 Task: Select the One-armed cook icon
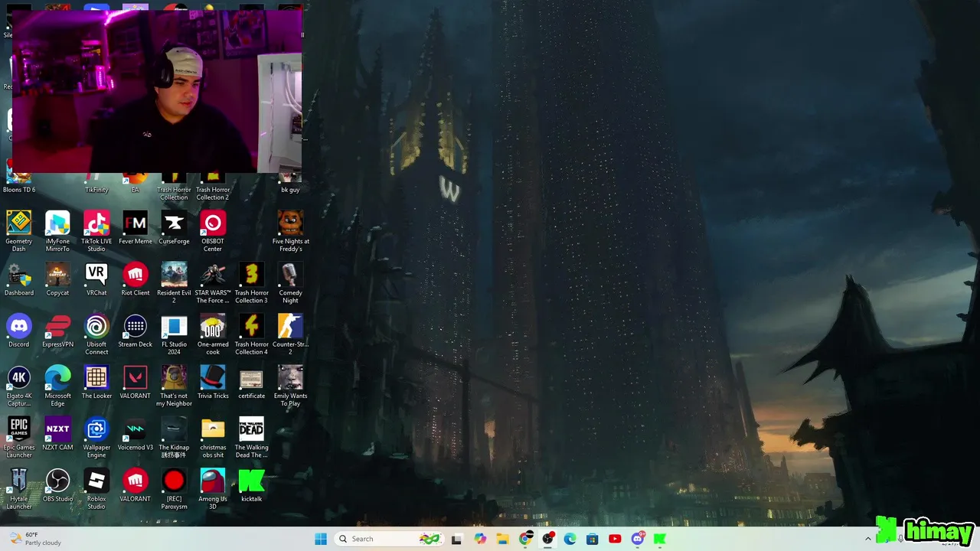(x=213, y=334)
